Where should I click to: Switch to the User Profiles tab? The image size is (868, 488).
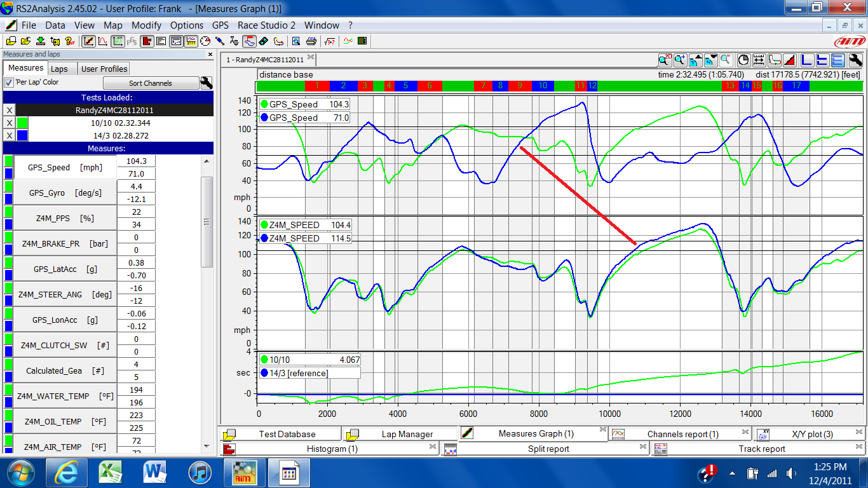point(104,69)
